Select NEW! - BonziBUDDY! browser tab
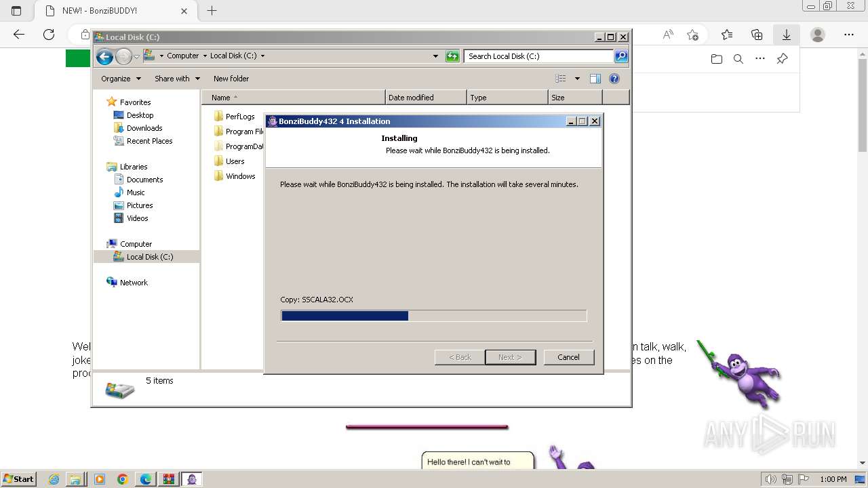 (114, 11)
